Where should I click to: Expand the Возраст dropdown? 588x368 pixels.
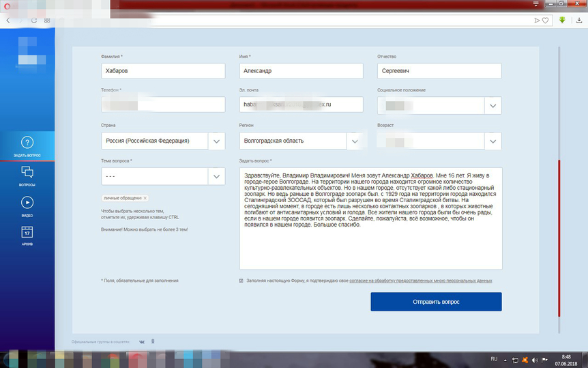point(493,141)
